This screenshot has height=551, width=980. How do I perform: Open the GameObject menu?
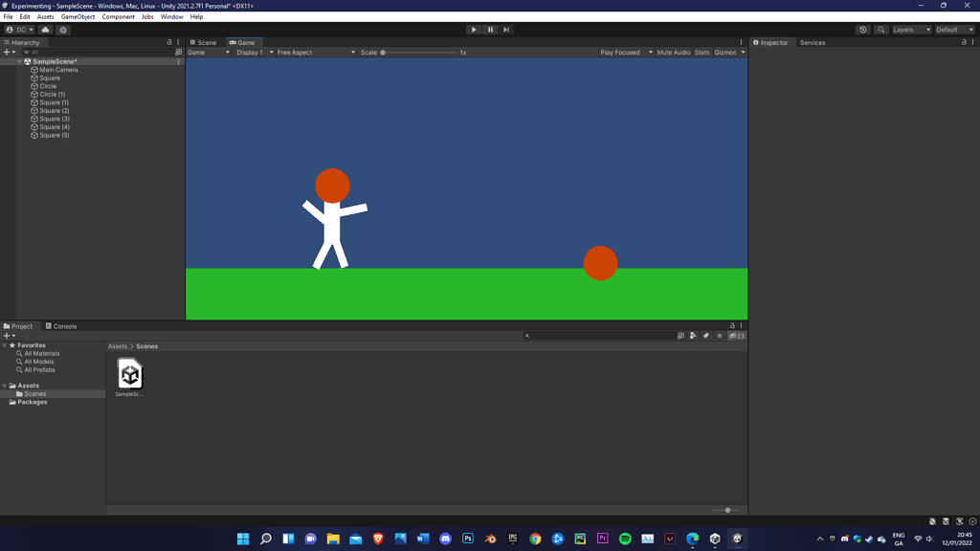click(77, 16)
